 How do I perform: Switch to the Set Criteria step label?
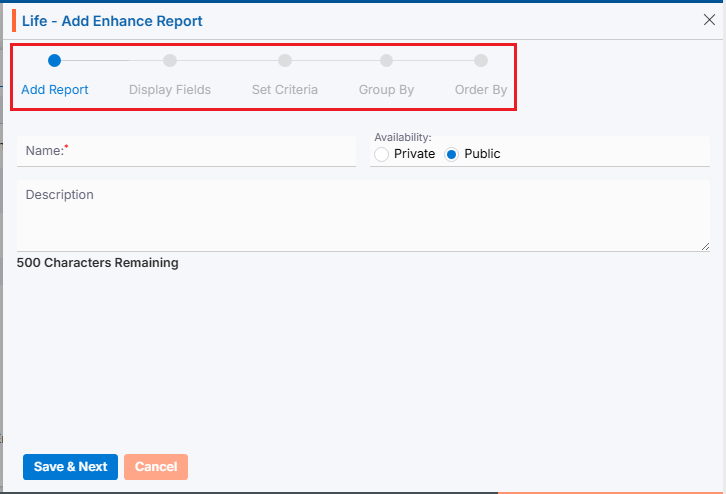tap(285, 90)
